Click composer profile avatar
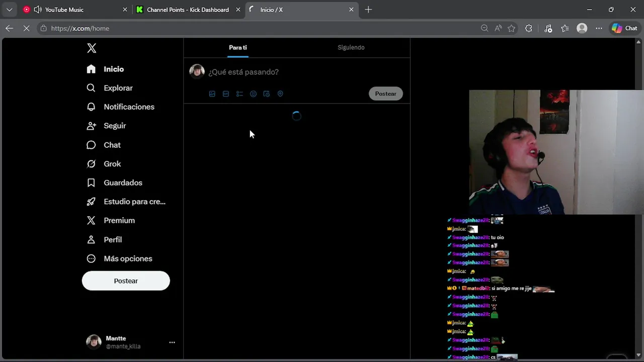 coord(197,71)
